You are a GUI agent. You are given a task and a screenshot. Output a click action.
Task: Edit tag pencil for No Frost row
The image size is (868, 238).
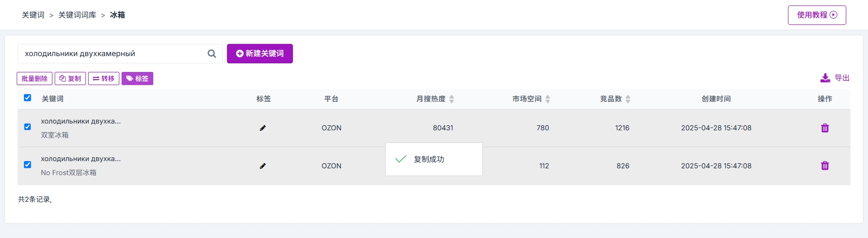click(x=263, y=166)
